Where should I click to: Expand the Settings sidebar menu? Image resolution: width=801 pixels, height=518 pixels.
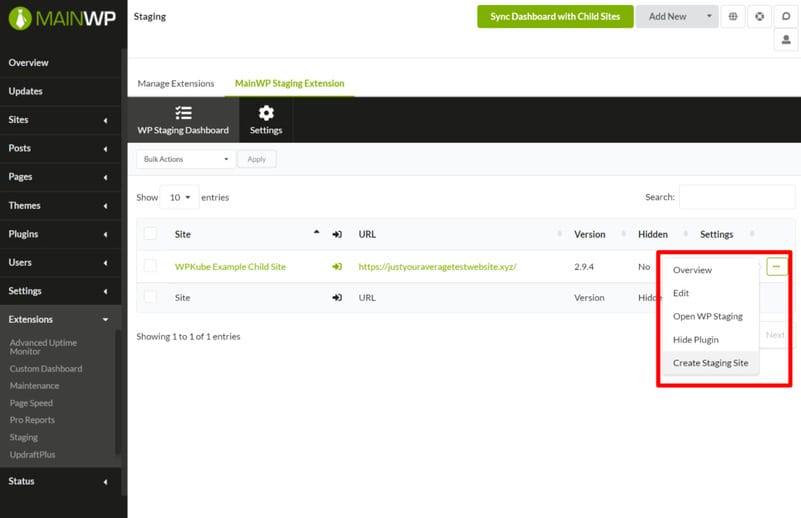(x=60, y=291)
